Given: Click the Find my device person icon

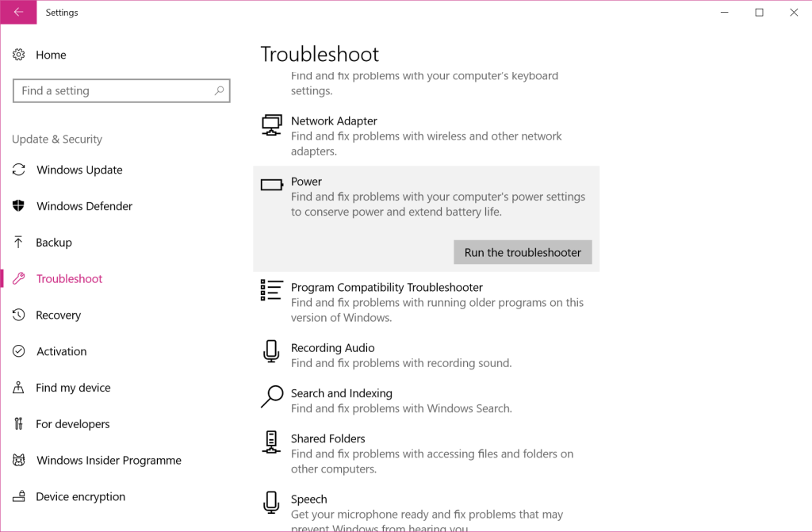Looking at the screenshot, I should (x=19, y=388).
